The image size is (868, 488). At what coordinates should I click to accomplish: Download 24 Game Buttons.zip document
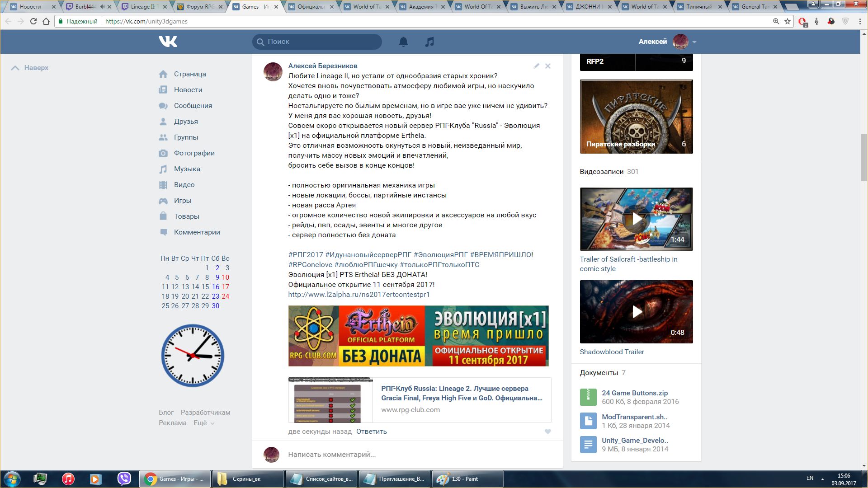pyautogui.click(x=635, y=393)
